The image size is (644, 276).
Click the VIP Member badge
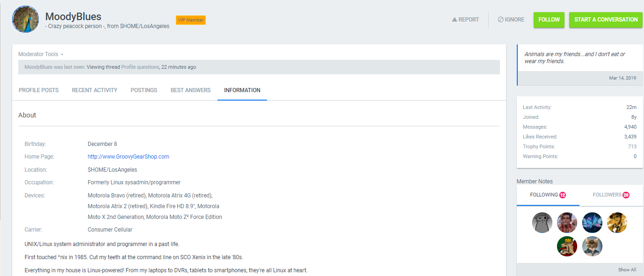click(190, 20)
